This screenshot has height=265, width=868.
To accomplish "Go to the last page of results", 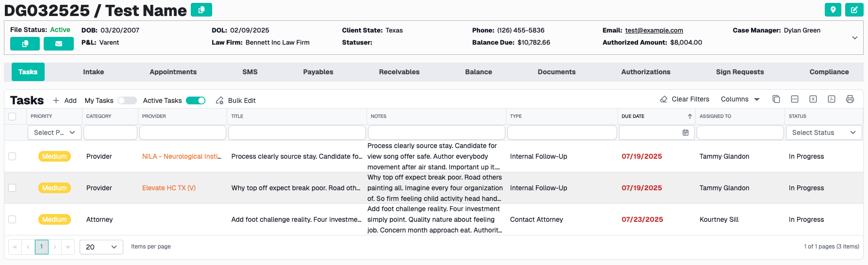I will click(68, 247).
